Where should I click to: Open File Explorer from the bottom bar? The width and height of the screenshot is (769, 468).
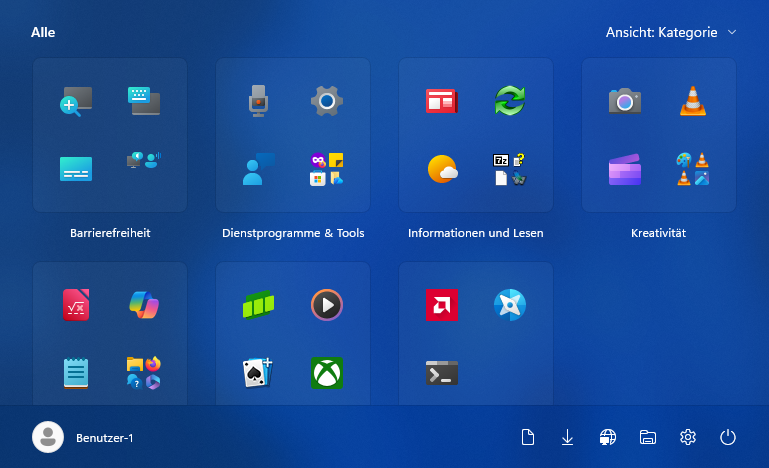(648, 437)
